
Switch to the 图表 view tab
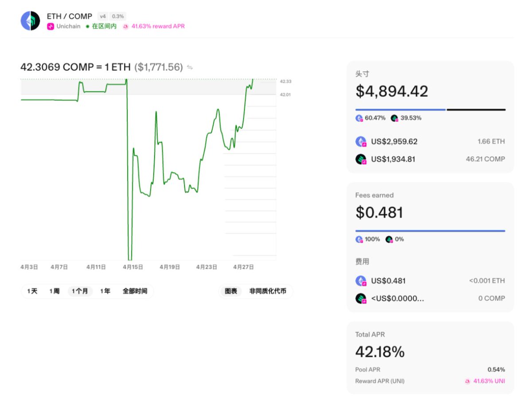pyautogui.click(x=231, y=291)
